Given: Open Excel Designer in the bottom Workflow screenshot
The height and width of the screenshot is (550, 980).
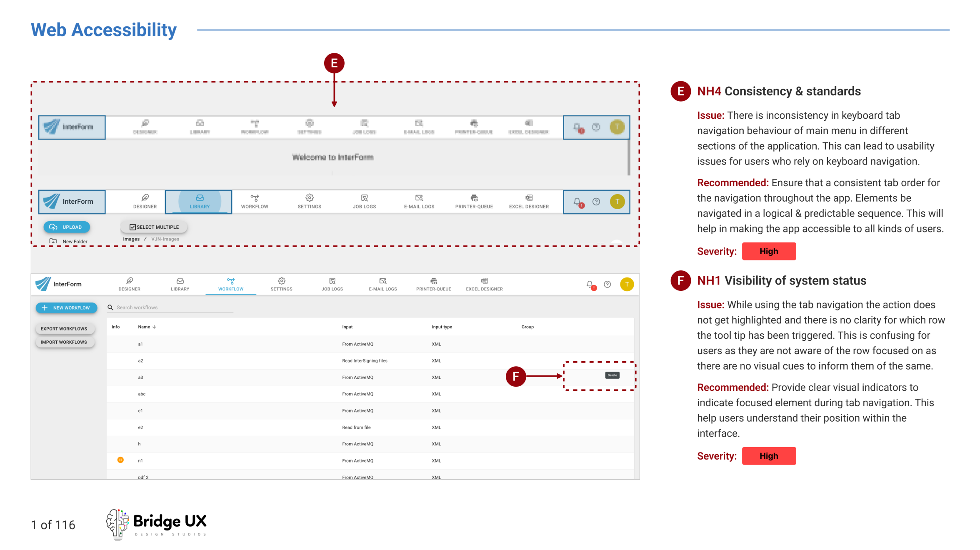Looking at the screenshot, I should pos(484,285).
